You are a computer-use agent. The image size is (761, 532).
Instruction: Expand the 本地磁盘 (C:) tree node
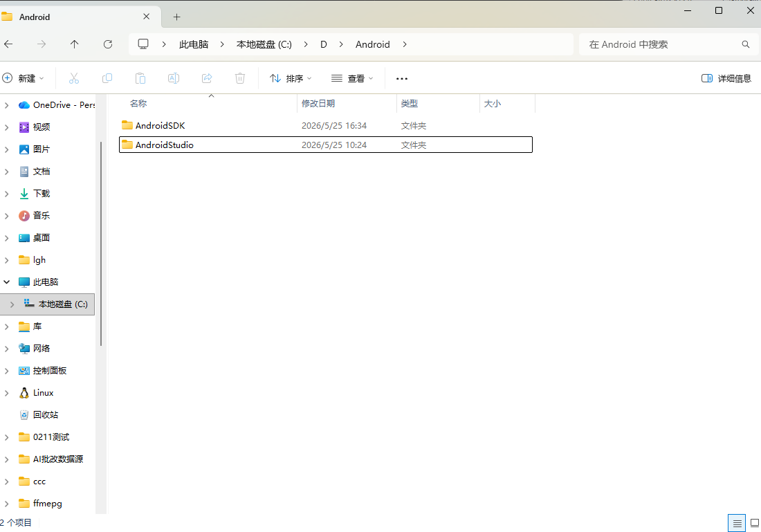[x=12, y=304]
